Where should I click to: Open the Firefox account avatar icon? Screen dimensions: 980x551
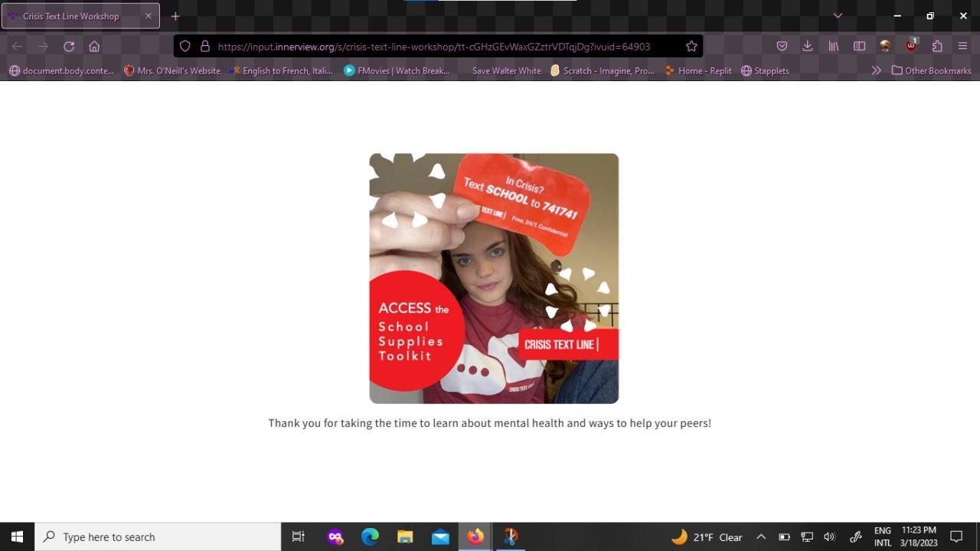[885, 46]
